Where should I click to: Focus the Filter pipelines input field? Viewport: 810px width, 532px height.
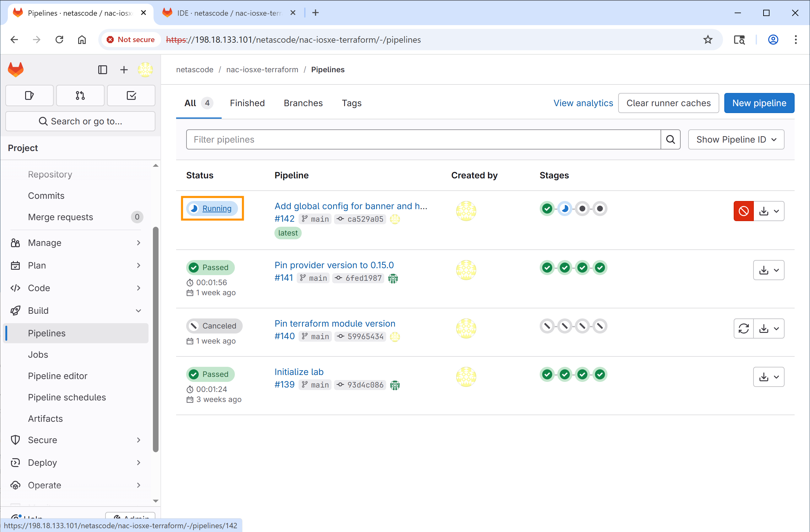click(423, 139)
